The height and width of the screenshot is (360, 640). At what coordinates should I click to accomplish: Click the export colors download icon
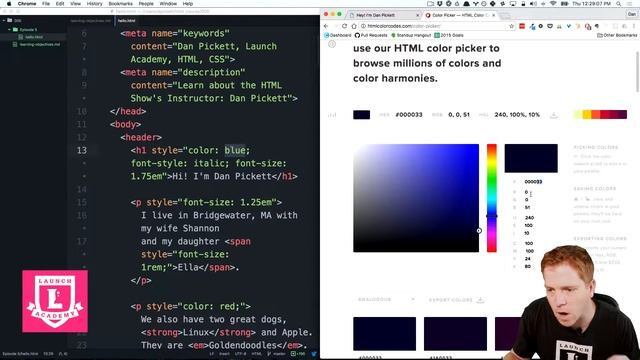[480, 300]
